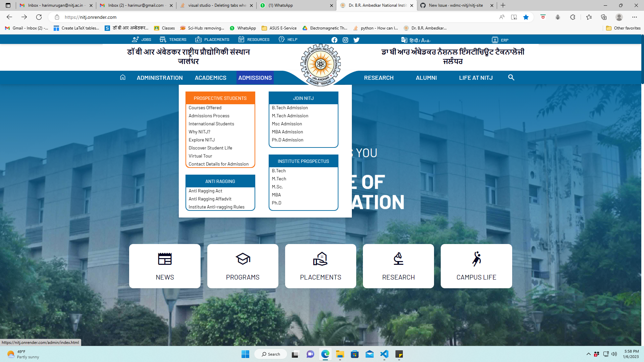Image resolution: width=644 pixels, height=362 pixels.
Task: Open Visual Studio Code from taskbar
Action: (x=384, y=354)
